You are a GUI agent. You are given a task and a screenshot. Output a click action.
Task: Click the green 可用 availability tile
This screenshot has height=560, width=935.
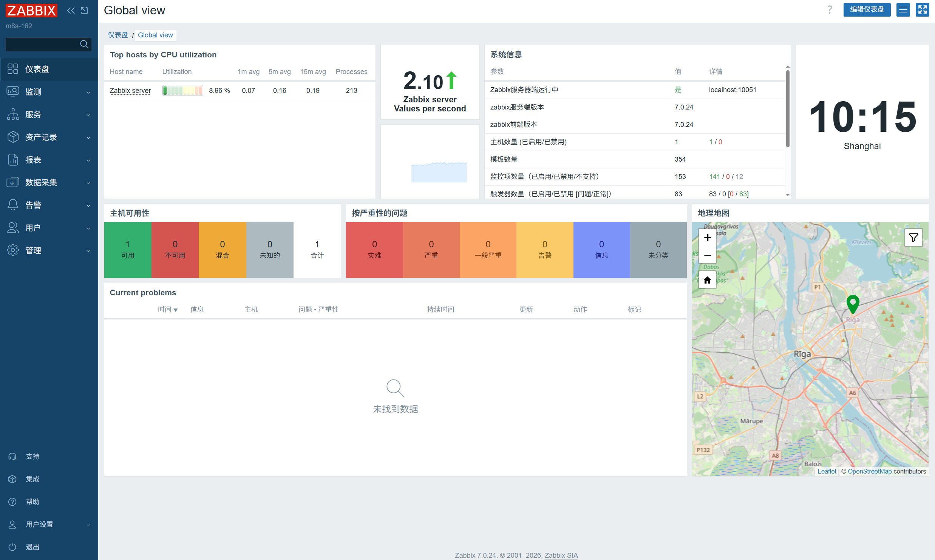128,250
